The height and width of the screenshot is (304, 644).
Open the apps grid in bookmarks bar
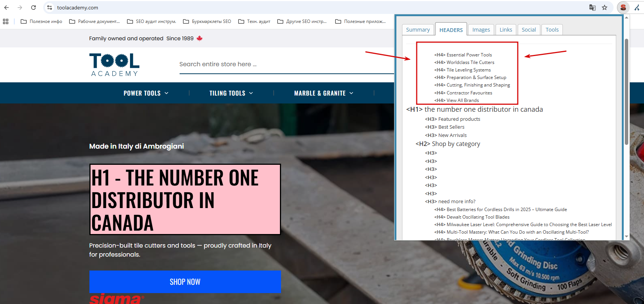(x=6, y=21)
